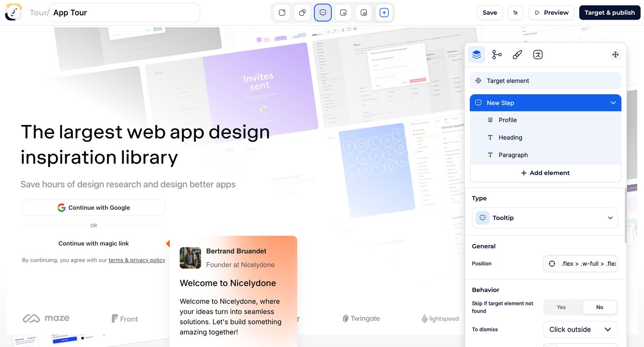Choose the square-with-cursor step tool in the toolbar
Image resolution: width=644 pixels, height=347 pixels.
pyautogui.click(x=343, y=13)
